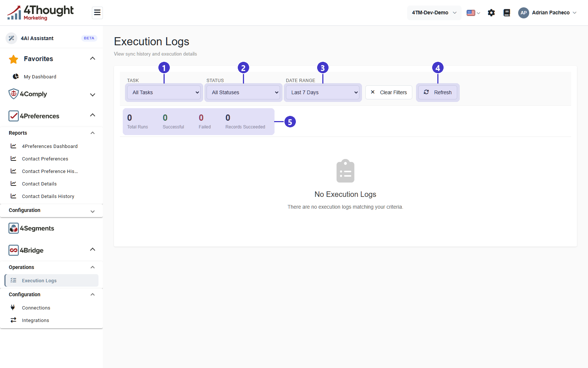Click the refresh arrows icon
Image resolution: width=588 pixels, height=368 pixels.
426,92
